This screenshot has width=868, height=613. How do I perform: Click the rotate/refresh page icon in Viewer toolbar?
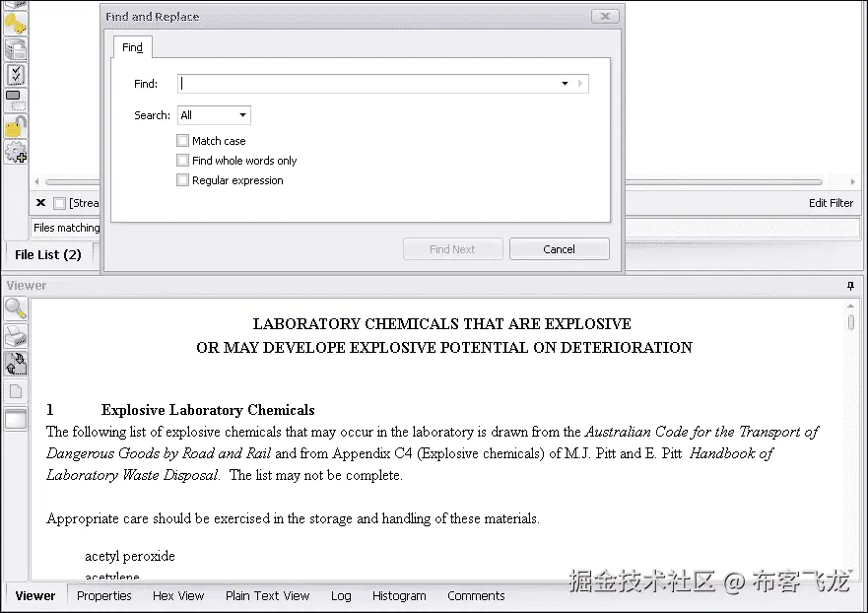pos(16,364)
